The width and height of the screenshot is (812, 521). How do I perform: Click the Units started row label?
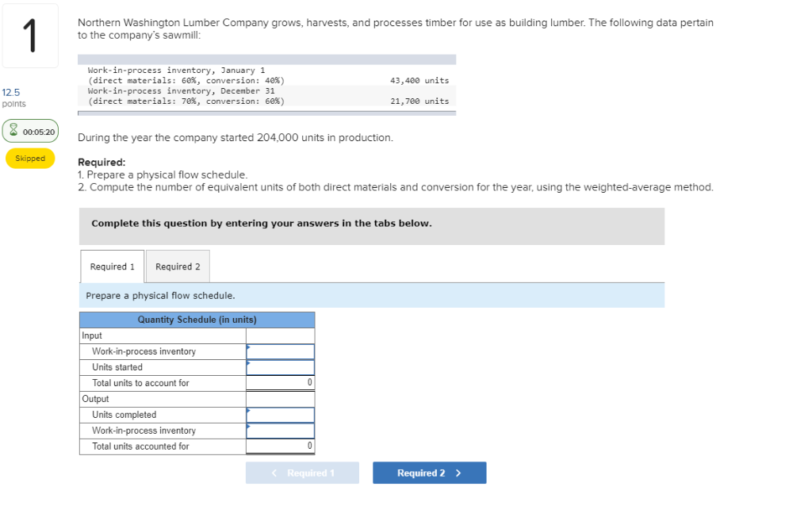[x=117, y=367]
